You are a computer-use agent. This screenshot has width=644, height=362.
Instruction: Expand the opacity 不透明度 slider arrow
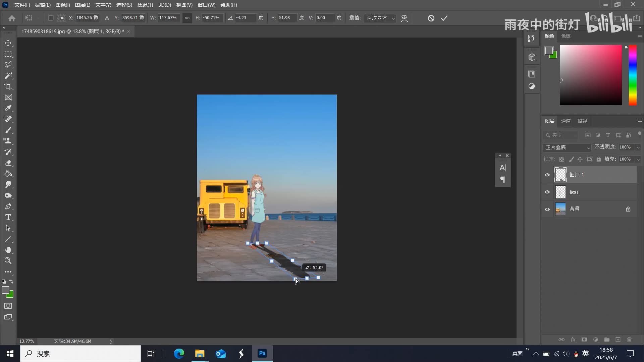click(638, 147)
